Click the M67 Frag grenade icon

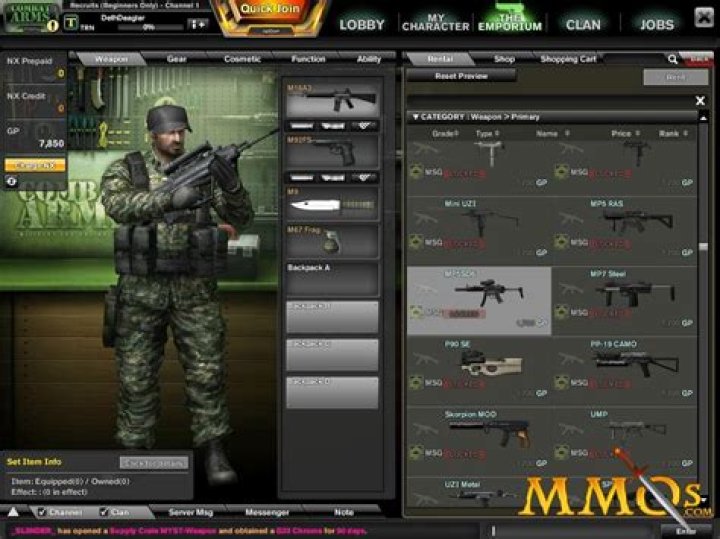click(332, 241)
